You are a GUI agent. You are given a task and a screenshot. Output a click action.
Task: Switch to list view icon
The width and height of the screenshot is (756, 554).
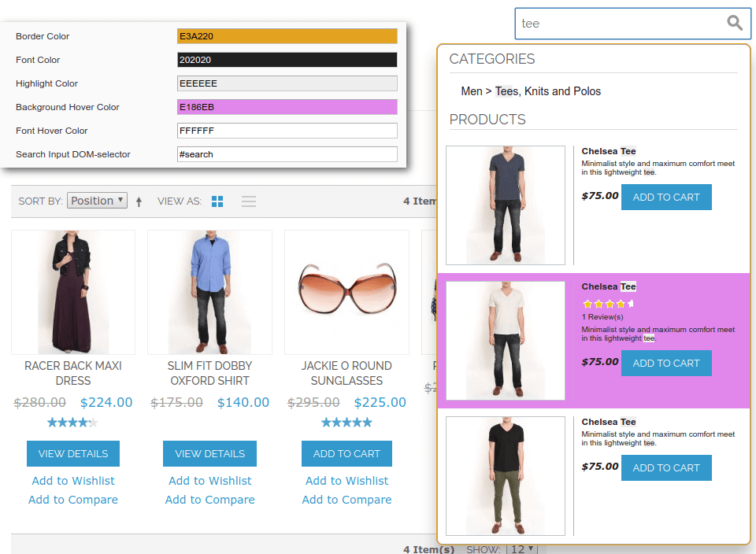(x=249, y=201)
